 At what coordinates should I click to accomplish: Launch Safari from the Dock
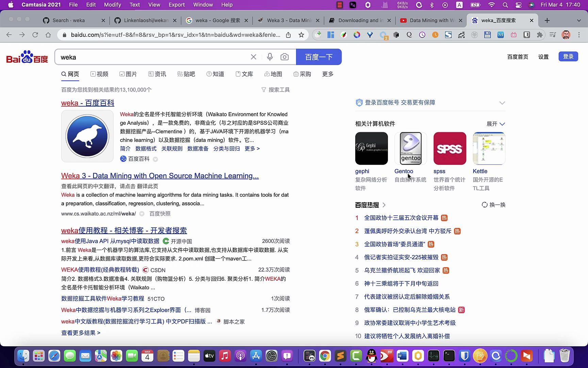pos(54,356)
